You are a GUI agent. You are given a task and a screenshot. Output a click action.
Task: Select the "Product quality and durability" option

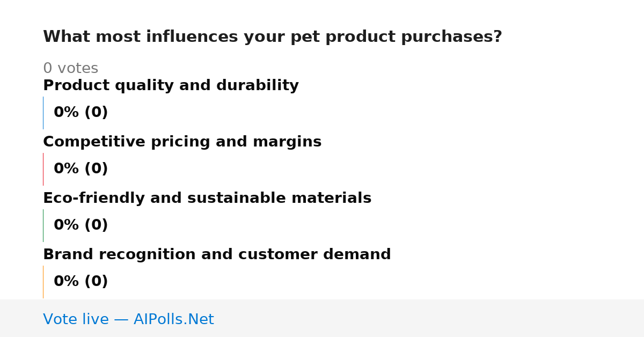pyautogui.click(x=171, y=86)
